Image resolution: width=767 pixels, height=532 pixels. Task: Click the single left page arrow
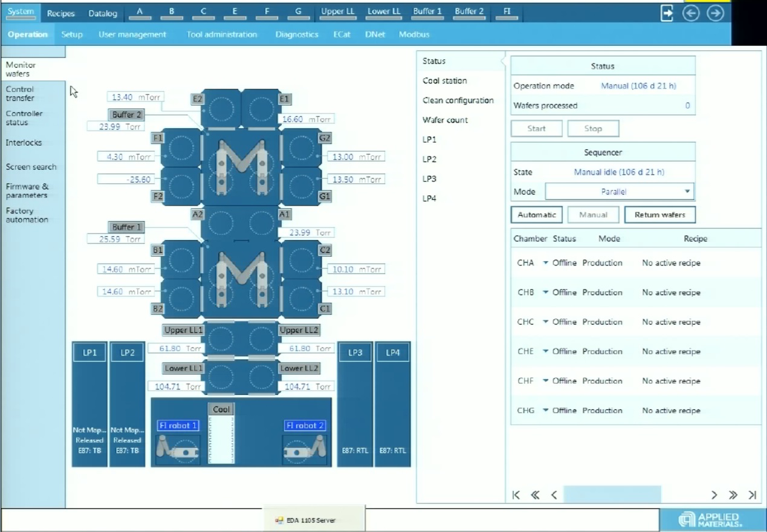554,495
